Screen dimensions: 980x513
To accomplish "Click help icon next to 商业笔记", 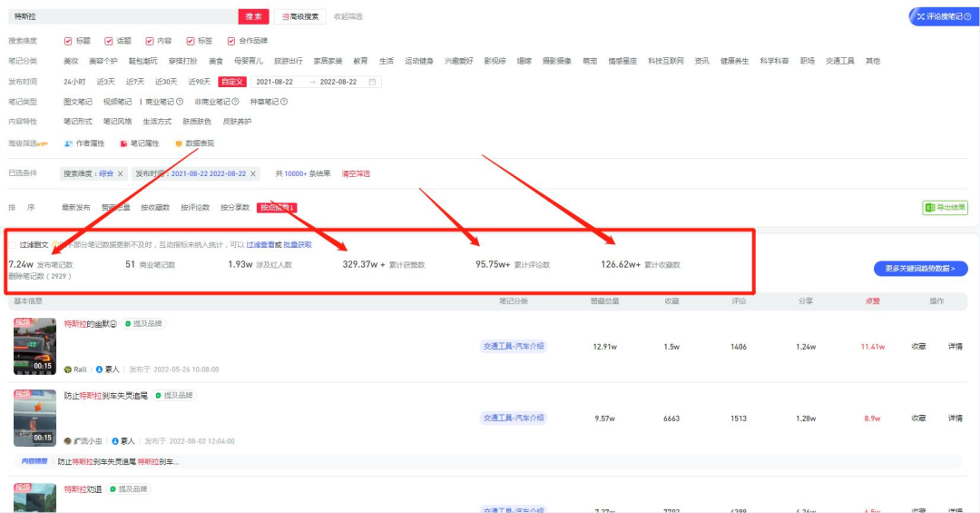I will point(180,102).
